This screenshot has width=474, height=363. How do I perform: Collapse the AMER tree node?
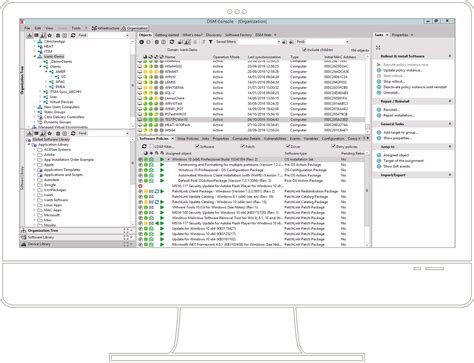click(x=46, y=72)
